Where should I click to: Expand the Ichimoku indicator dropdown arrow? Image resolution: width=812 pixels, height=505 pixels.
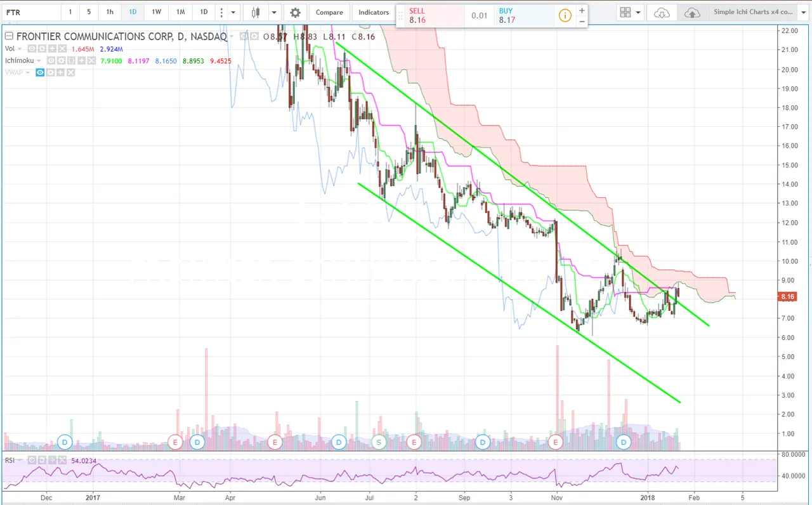[39, 61]
